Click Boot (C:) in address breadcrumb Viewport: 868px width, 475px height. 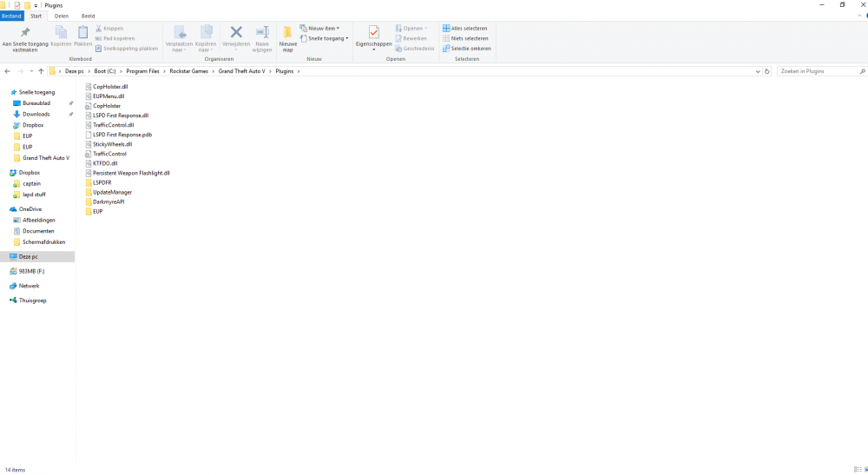(x=105, y=71)
